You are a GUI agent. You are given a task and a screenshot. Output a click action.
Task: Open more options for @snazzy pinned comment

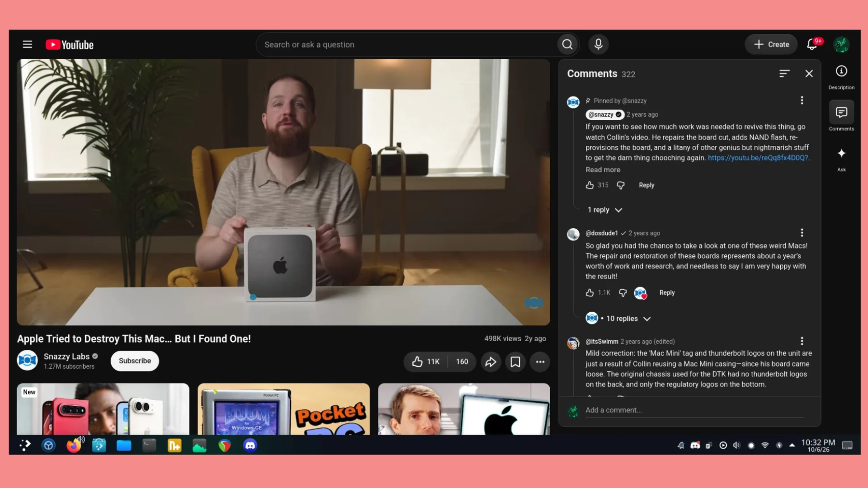point(802,100)
